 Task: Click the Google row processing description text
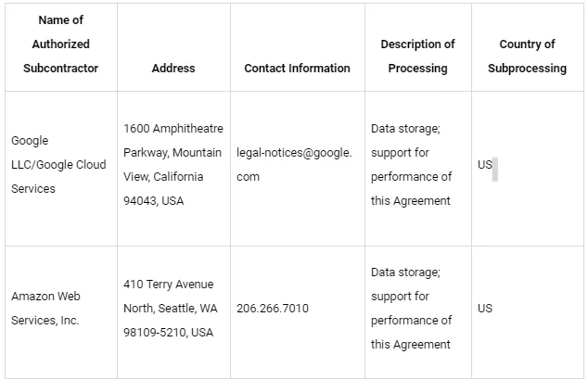pyautogui.click(x=412, y=165)
